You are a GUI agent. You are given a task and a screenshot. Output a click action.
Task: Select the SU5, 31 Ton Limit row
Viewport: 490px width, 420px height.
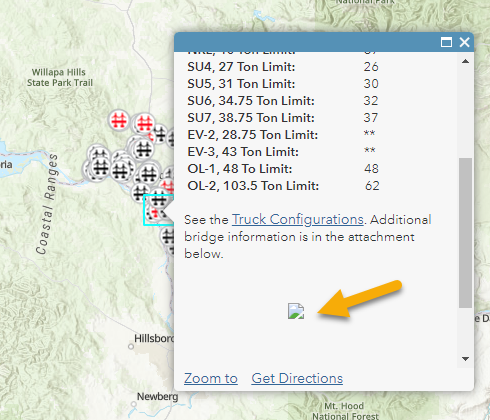283,84
